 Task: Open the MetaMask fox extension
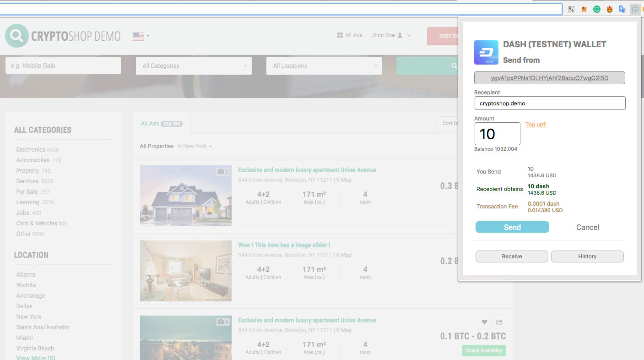pyautogui.click(x=584, y=9)
